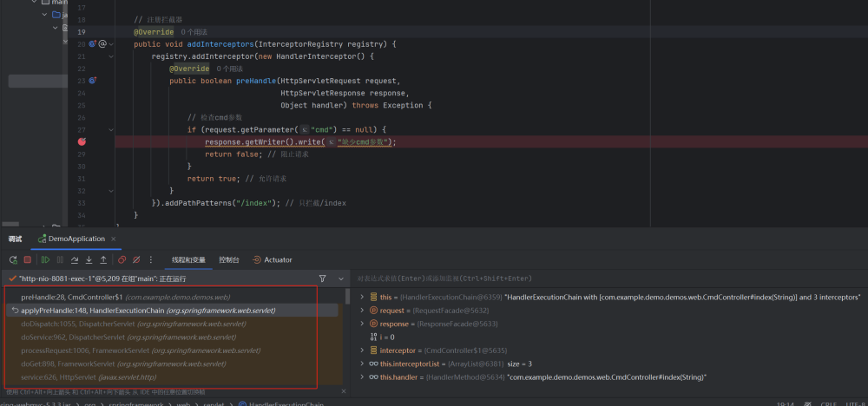Expand the 'this' HandlerExecutionChain variable
868x406 pixels.
click(362, 297)
